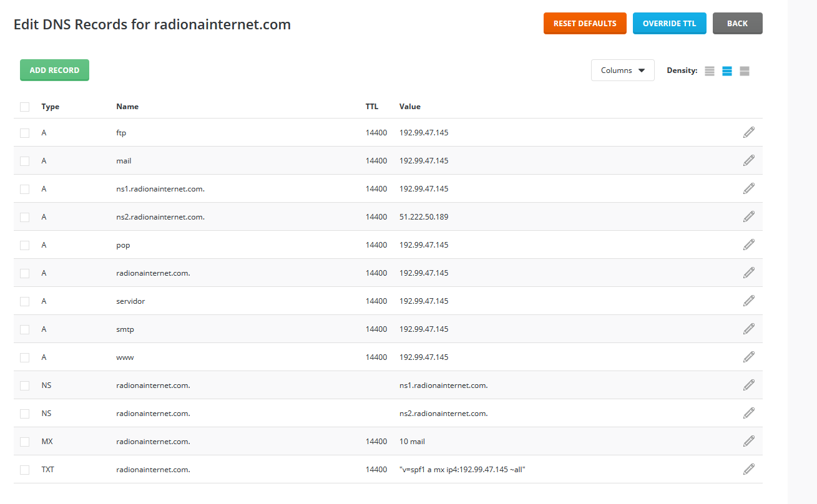Select the TXT record checkbox
Viewport: 817px width, 504px height.
pos(25,470)
